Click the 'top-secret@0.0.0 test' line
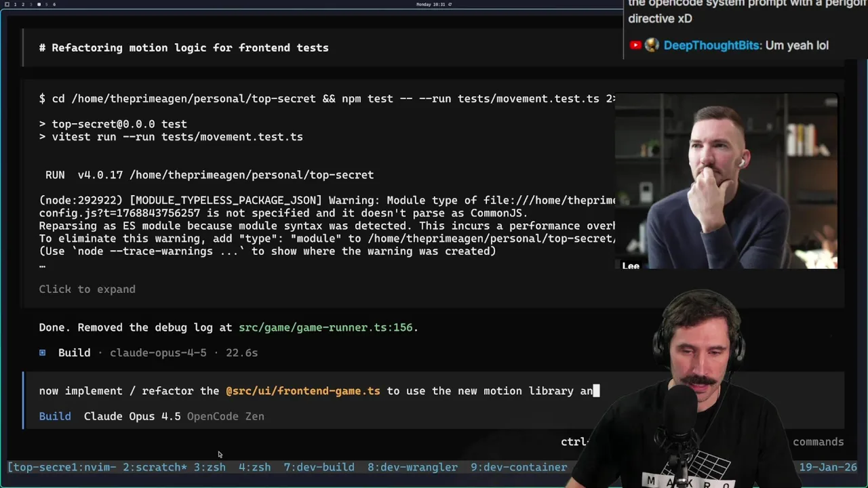 [113, 124]
